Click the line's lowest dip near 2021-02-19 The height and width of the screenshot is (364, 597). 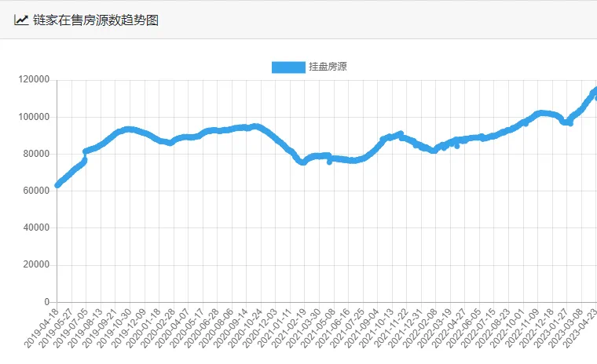coord(302,162)
